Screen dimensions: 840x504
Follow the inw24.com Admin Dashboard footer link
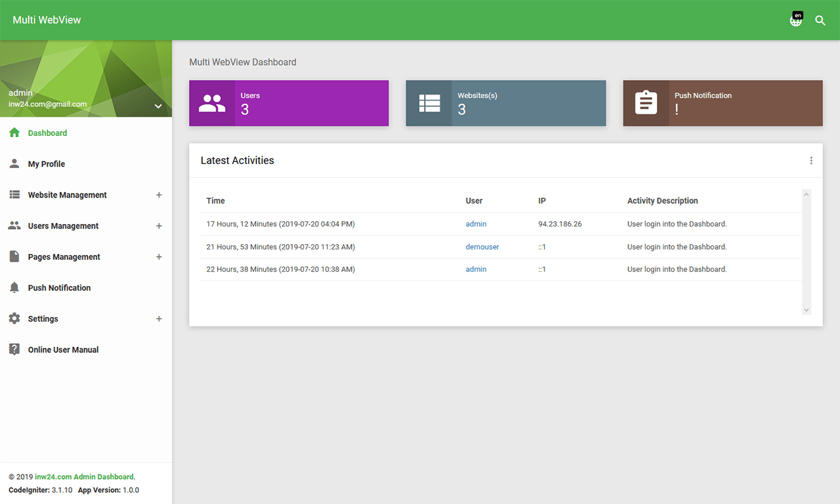[84, 477]
